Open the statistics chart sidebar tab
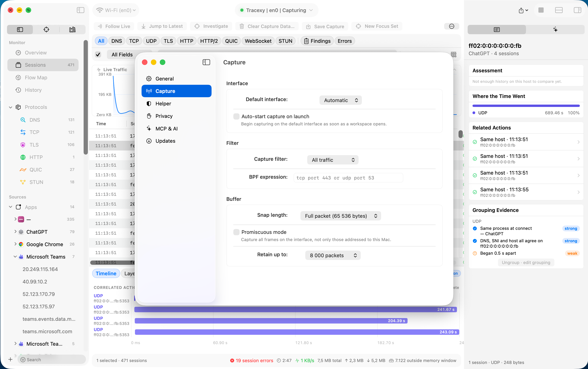Viewport: 588px width, 369px height. click(x=72, y=30)
